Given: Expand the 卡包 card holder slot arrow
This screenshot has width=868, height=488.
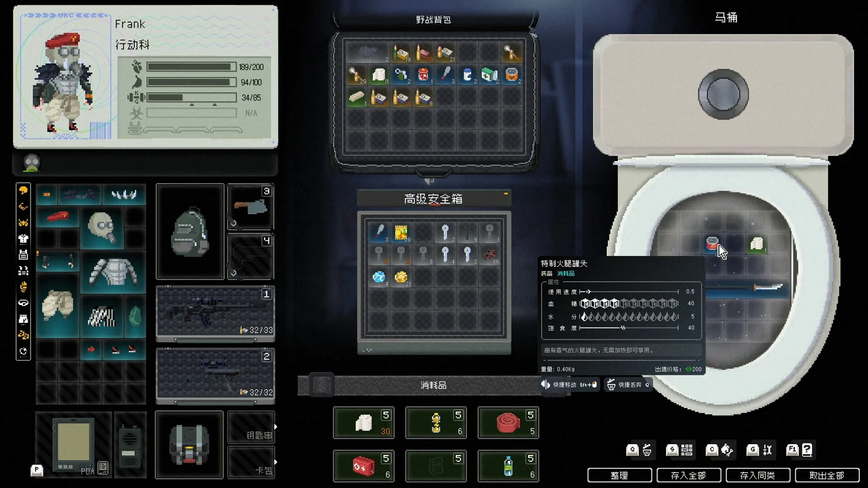Looking at the screenshot, I should (275, 462).
